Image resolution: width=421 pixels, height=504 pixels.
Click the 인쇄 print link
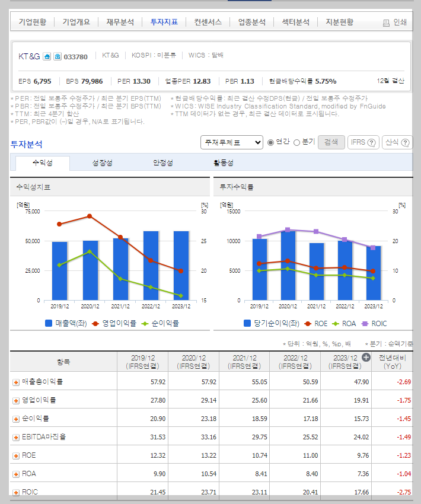pos(400,22)
